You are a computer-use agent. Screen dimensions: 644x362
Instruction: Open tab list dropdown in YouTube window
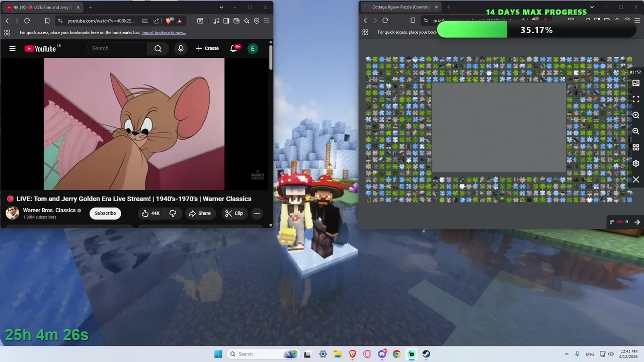coord(221,8)
